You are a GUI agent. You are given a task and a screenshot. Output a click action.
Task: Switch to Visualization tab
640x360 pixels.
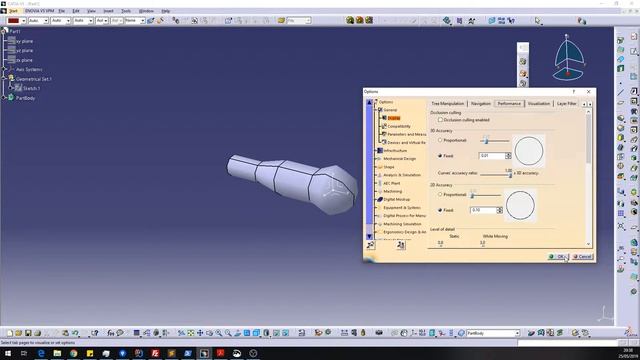tap(539, 104)
